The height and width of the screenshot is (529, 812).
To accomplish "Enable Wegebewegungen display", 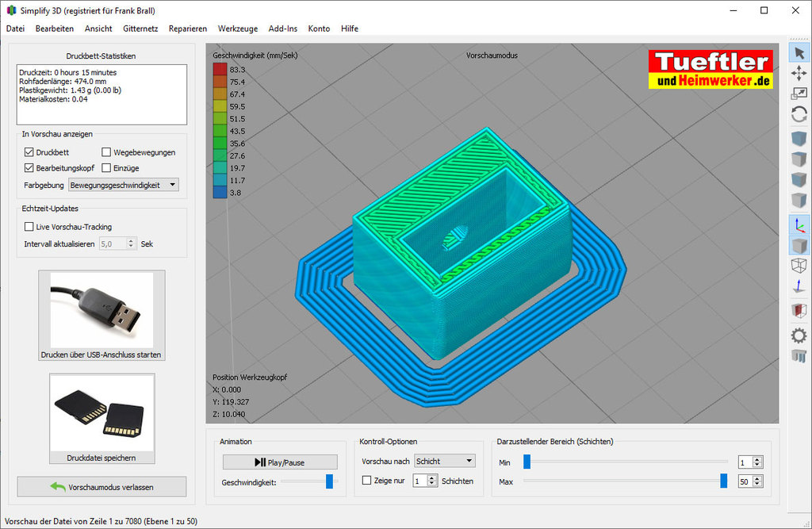I will tap(107, 152).
